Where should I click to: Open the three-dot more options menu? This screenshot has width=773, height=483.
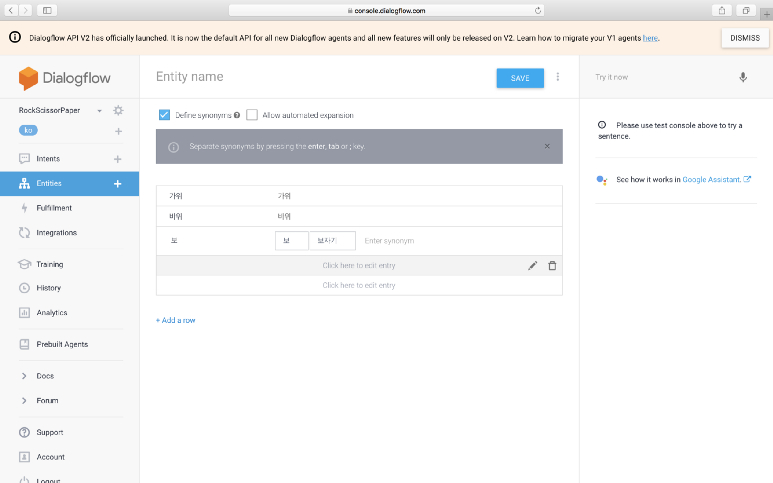(x=558, y=77)
